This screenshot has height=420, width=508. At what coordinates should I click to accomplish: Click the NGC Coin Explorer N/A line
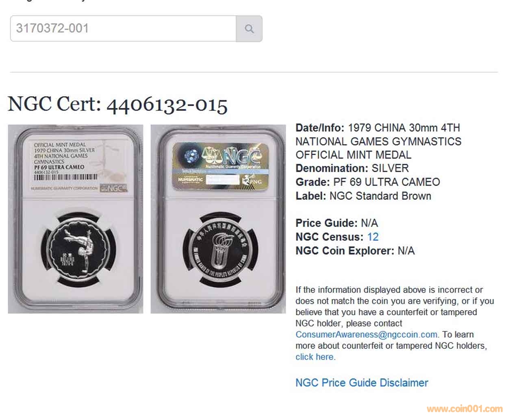pos(355,251)
